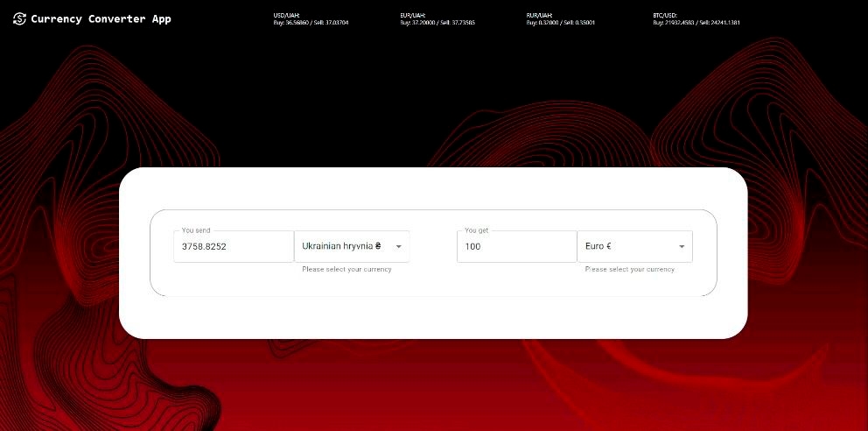The width and height of the screenshot is (868, 431).
Task: Click the RUR/UAH buy and sell values
Action: pyautogui.click(x=561, y=23)
